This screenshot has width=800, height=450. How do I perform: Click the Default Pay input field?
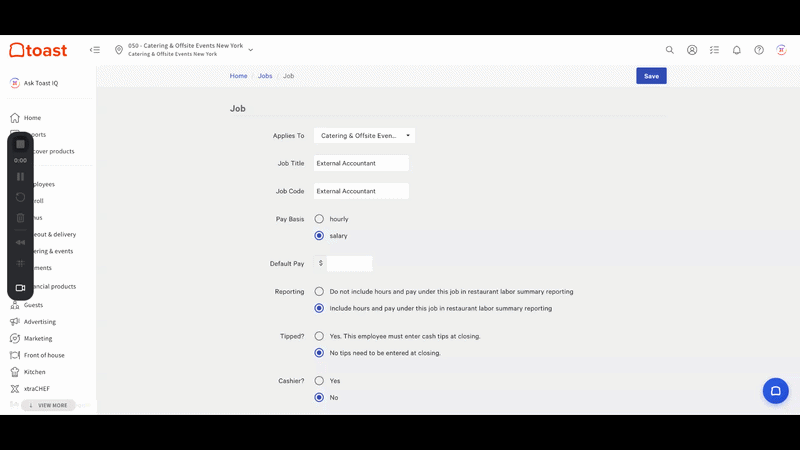349,264
